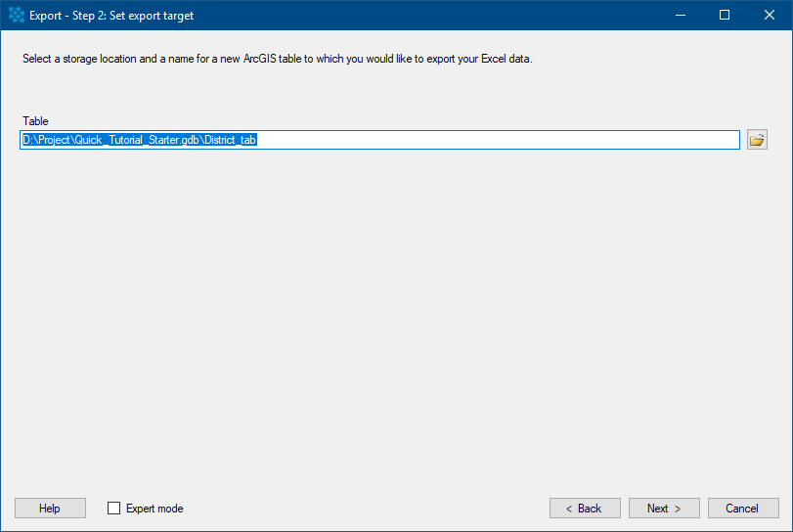
Task: Open the folder browse dialog for Table
Action: click(757, 140)
